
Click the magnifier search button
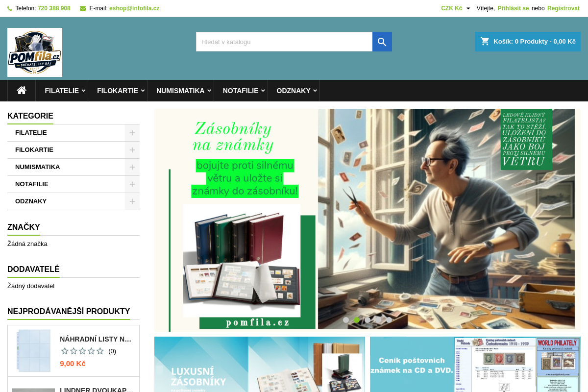coord(382,42)
